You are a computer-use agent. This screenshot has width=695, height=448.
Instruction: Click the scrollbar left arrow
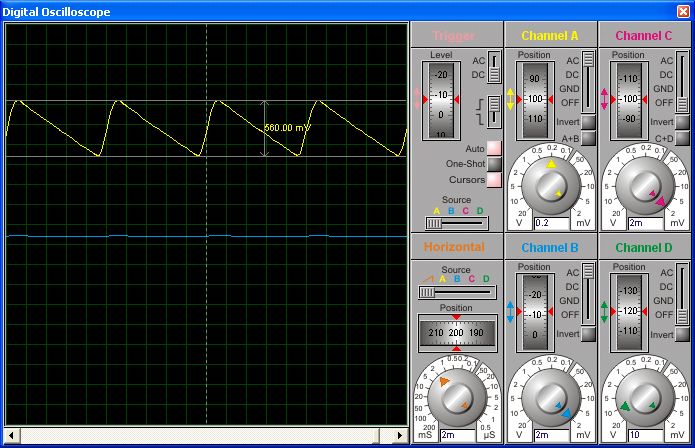tap(12, 436)
